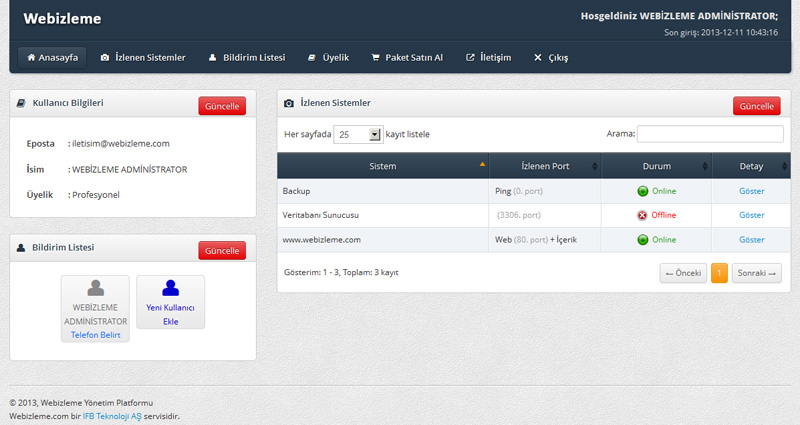Sort table by Durum column
Image resolution: width=800 pixels, height=425 pixels.
[656, 166]
